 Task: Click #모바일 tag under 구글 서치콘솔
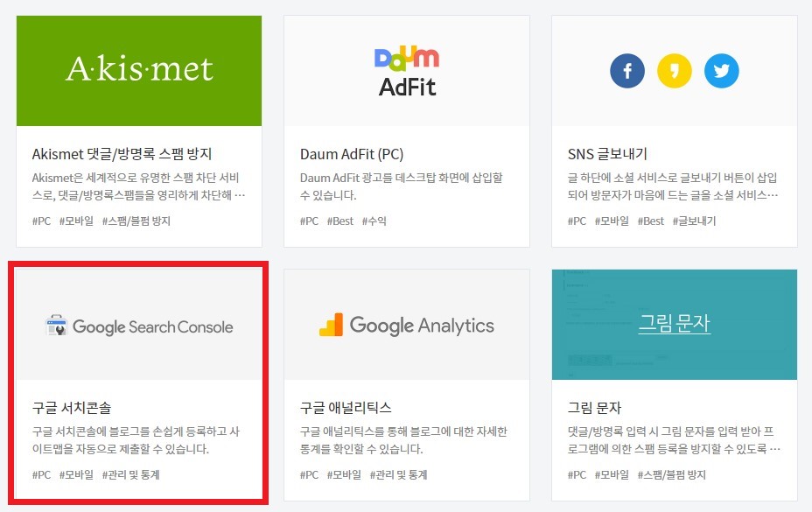[77, 474]
